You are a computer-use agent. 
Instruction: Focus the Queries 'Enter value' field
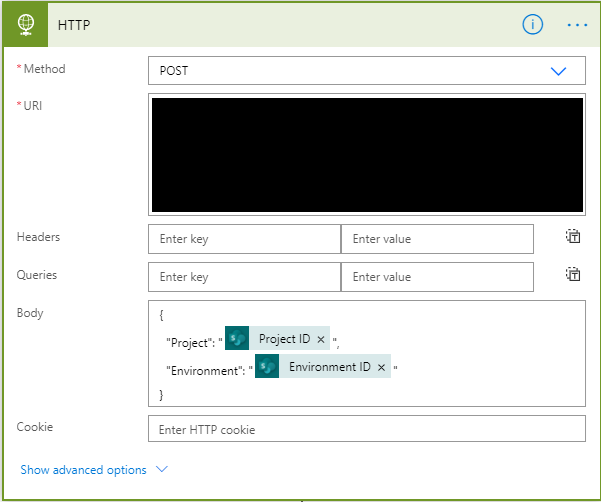(x=437, y=277)
